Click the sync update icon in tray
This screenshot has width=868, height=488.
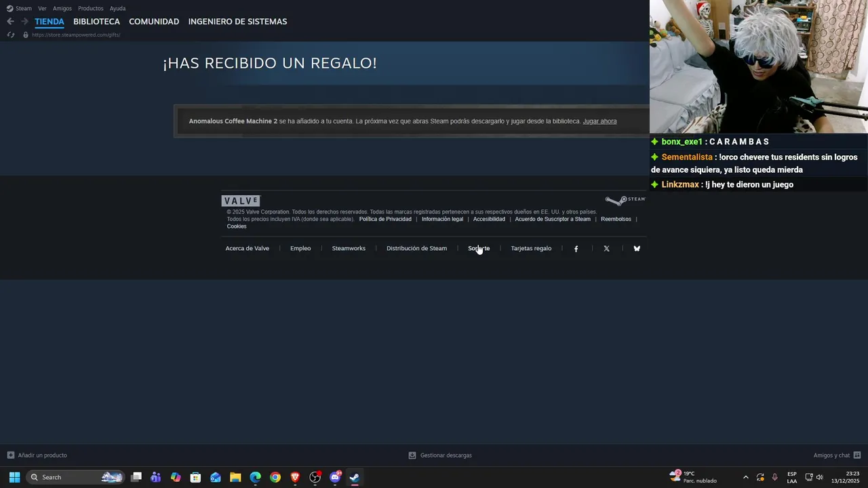point(760,477)
